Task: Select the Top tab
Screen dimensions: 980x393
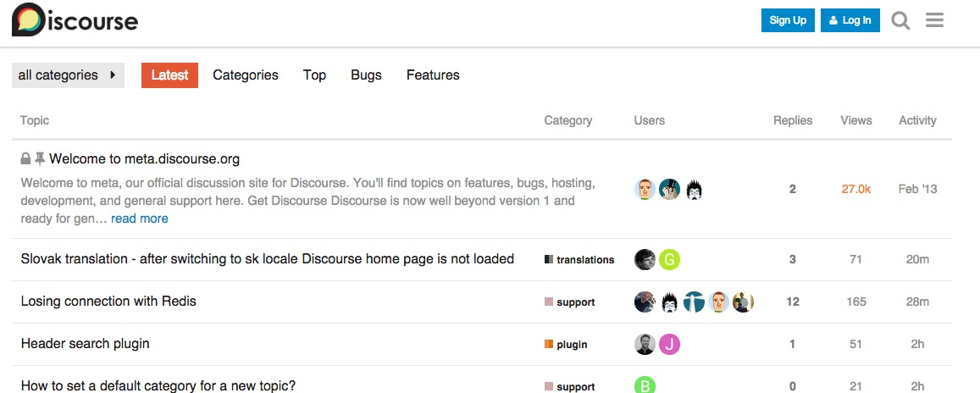Action: [314, 75]
